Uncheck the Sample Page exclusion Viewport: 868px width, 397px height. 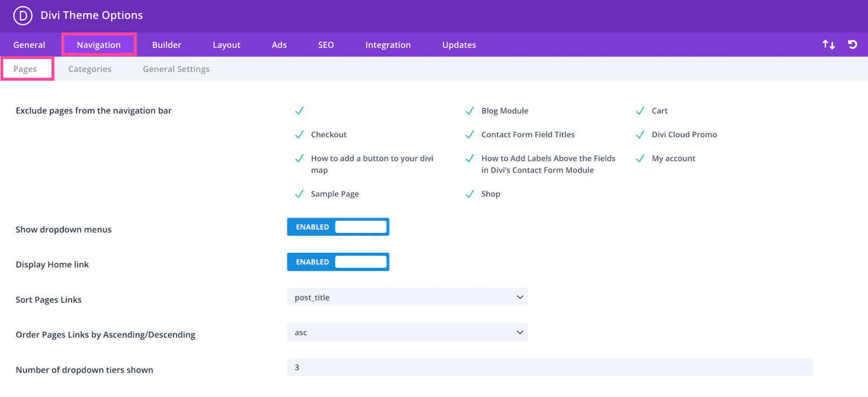(300, 193)
